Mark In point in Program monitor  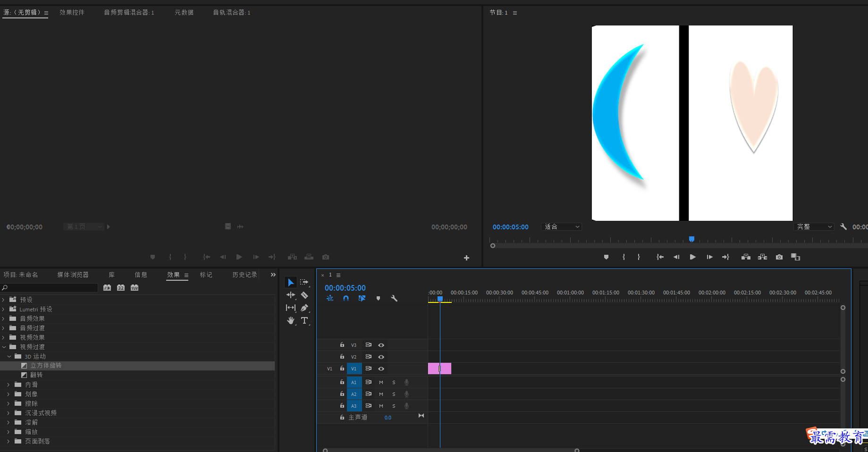pyautogui.click(x=624, y=257)
